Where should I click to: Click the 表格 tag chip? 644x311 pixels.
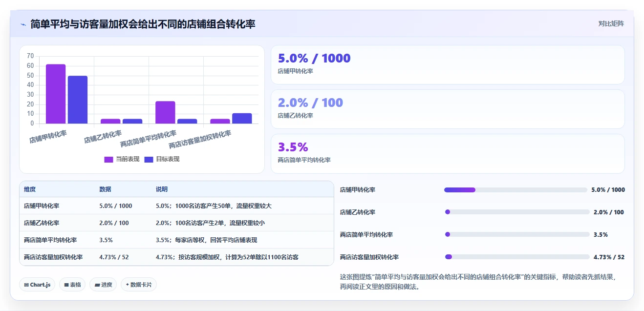tap(72, 285)
